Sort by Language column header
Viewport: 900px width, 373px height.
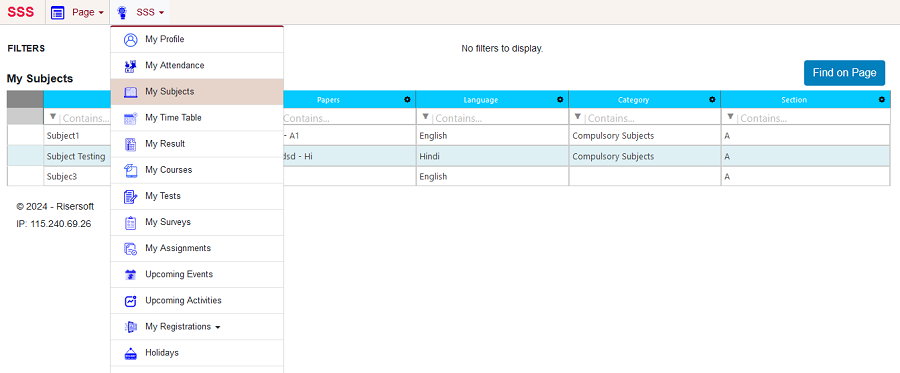coord(481,100)
